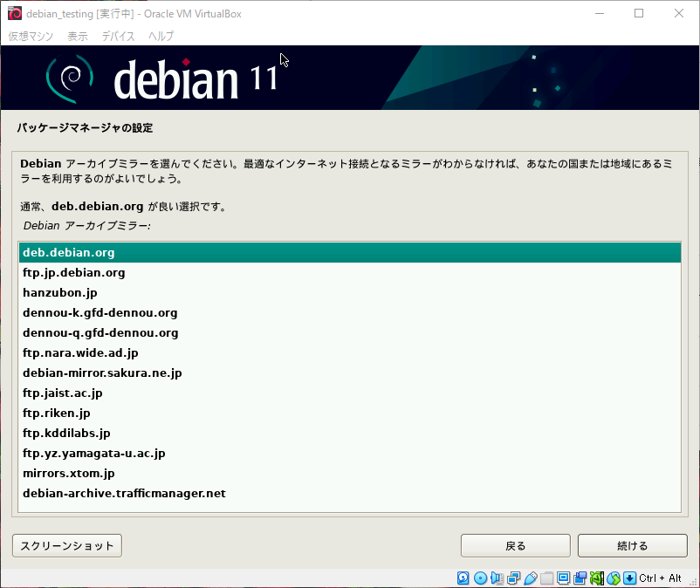
Task: Click the 続ける button
Action: 633,545
